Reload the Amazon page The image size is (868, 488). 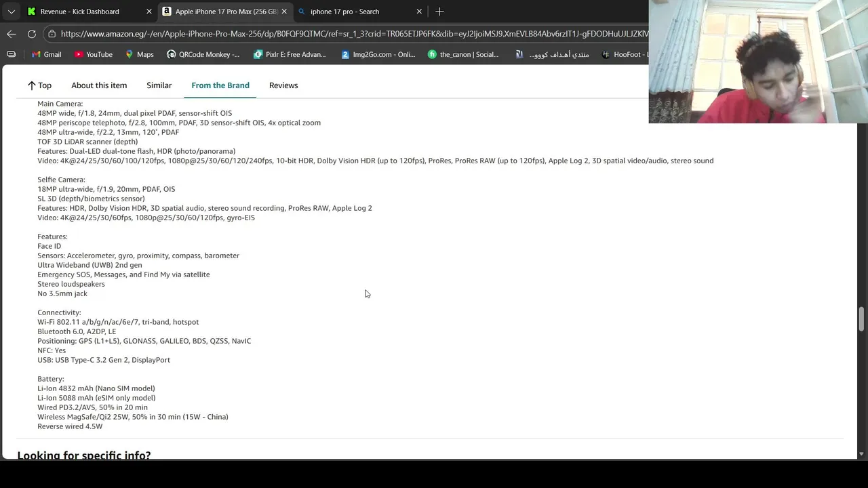tap(32, 33)
